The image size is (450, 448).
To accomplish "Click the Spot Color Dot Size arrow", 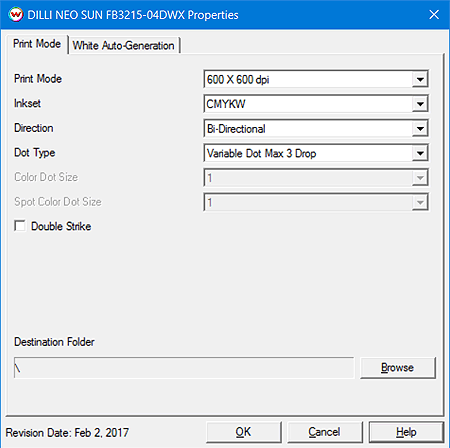I will tap(420, 202).
